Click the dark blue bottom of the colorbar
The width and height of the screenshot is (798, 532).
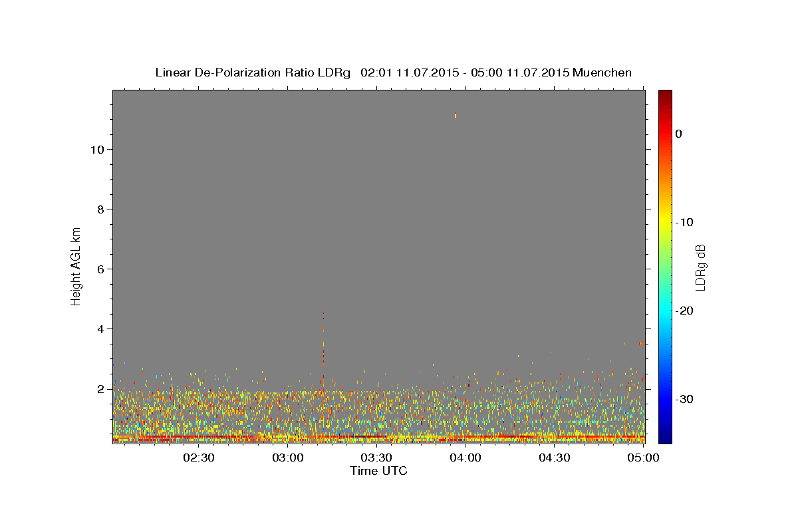pos(665,436)
